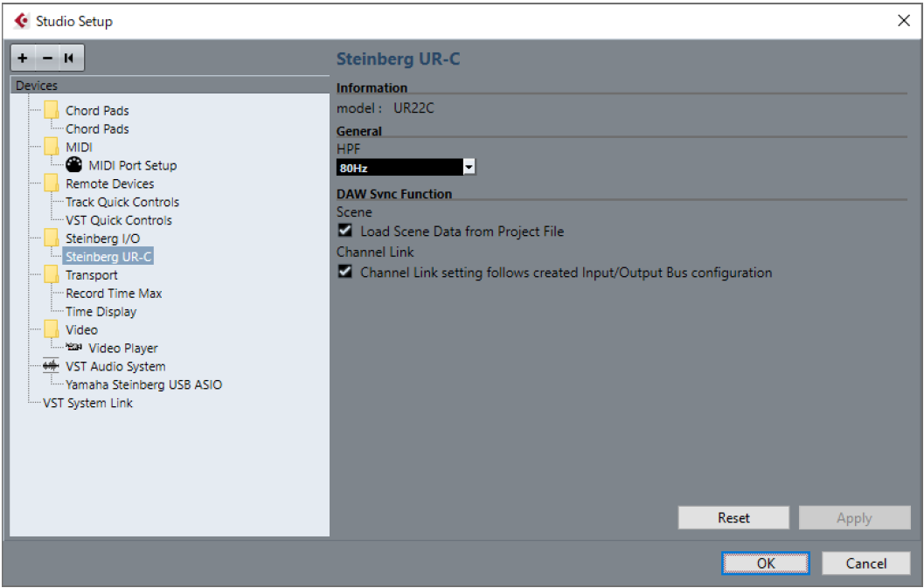Click the Remove Device minus button

click(47, 59)
